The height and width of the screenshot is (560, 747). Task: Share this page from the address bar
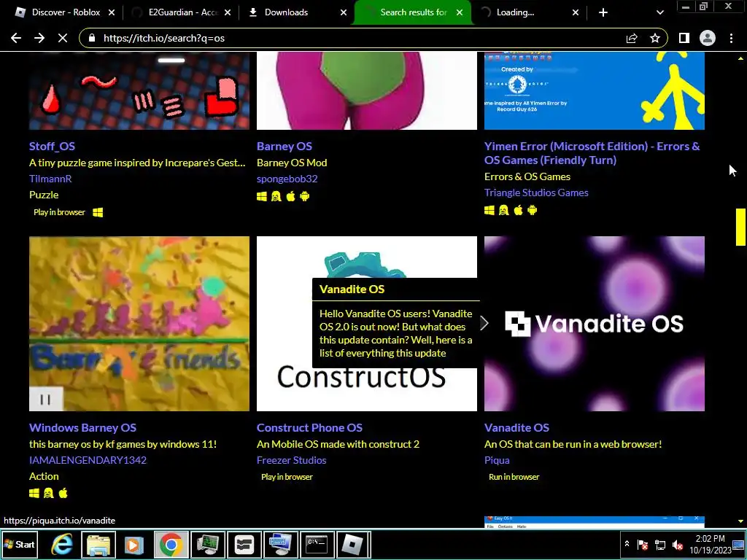[632, 38]
